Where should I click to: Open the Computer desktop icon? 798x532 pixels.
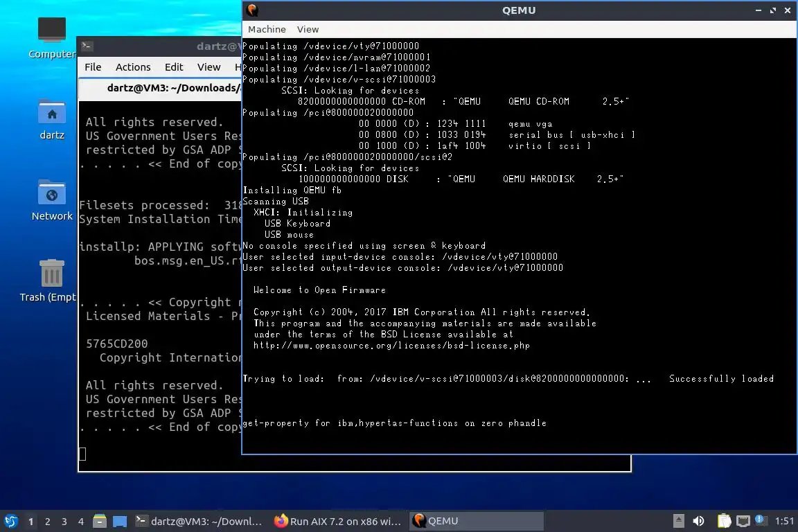tap(51, 39)
